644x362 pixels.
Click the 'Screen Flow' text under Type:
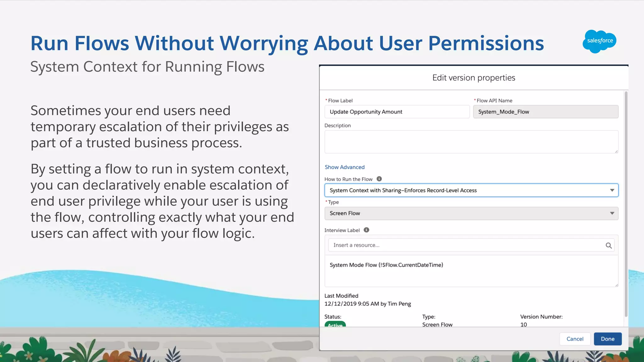pyautogui.click(x=437, y=324)
